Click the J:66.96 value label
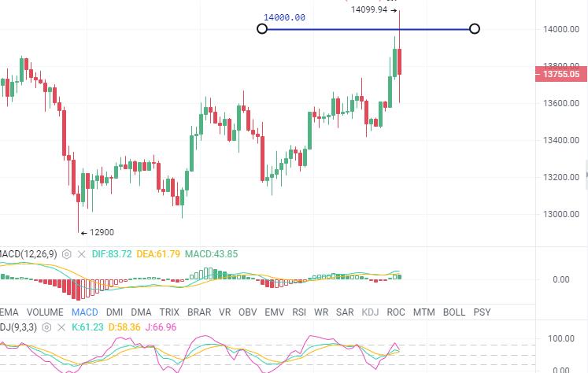This screenshot has height=373, width=588. point(161,327)
